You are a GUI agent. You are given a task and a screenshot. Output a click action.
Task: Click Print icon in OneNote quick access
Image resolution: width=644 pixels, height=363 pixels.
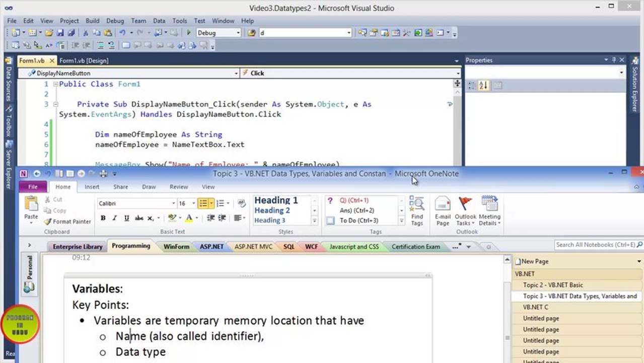pos(104,173)
